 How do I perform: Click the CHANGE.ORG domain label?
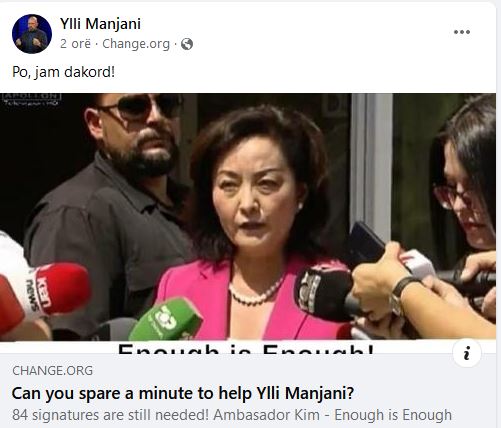pos(53,371)
